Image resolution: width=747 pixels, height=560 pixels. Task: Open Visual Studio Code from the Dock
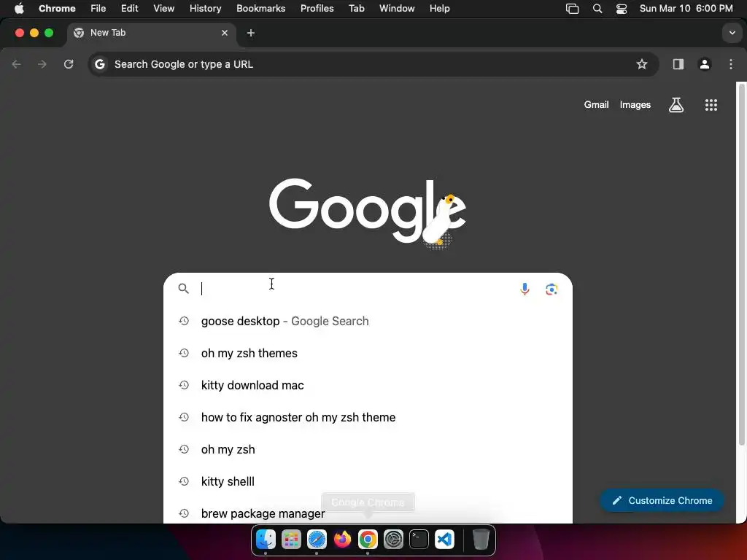click(x=444, y=540)
